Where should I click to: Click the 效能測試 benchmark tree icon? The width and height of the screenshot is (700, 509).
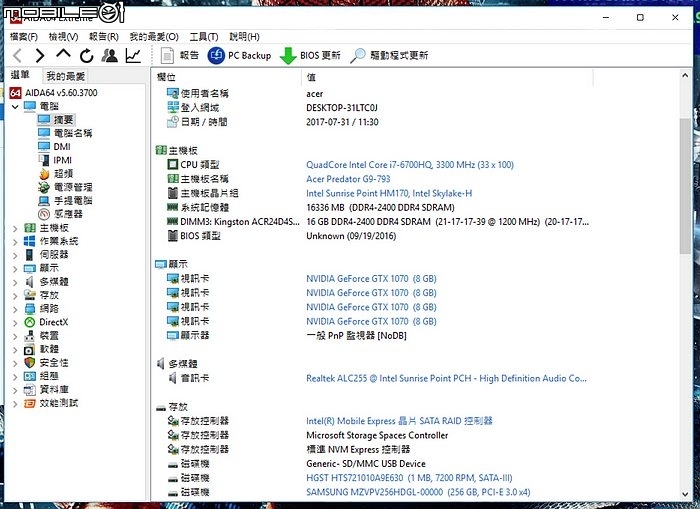click(29, 403)
